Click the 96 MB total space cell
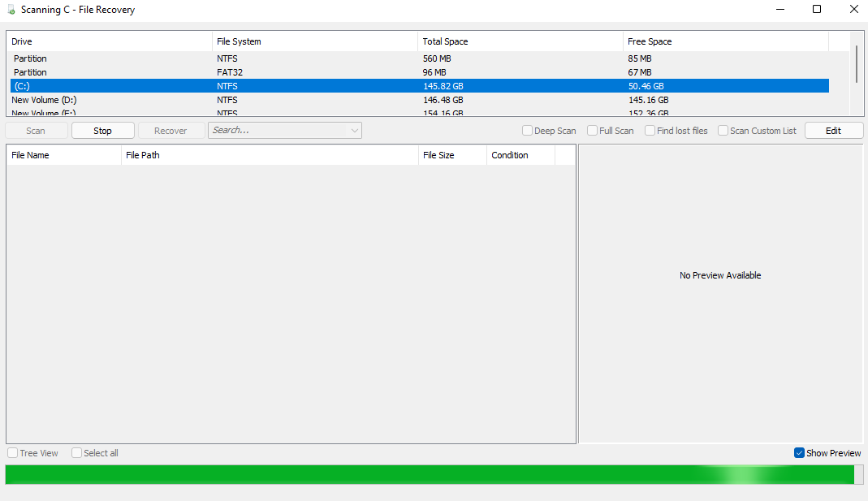Screen dimensions: 868x501 434,72
